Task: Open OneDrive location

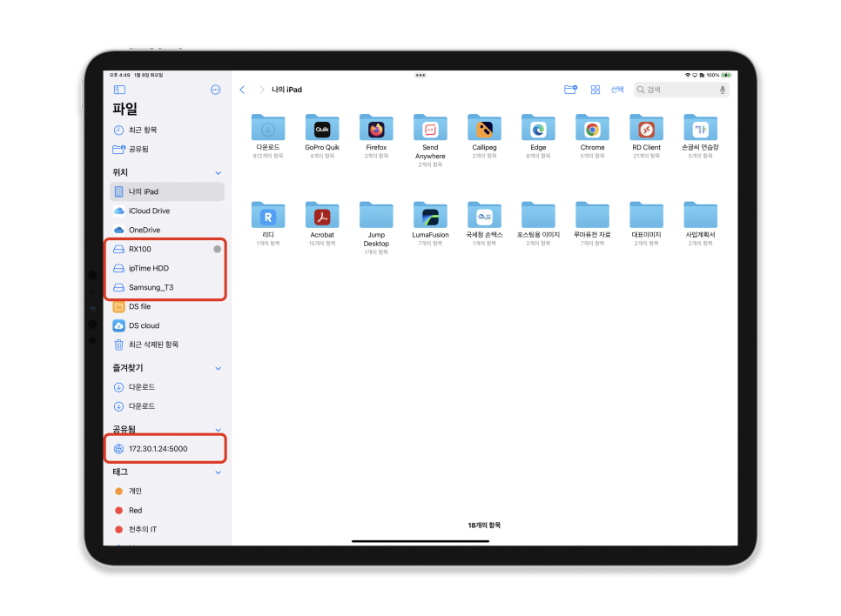Action: pyautogui.click(x=167, y=230)
